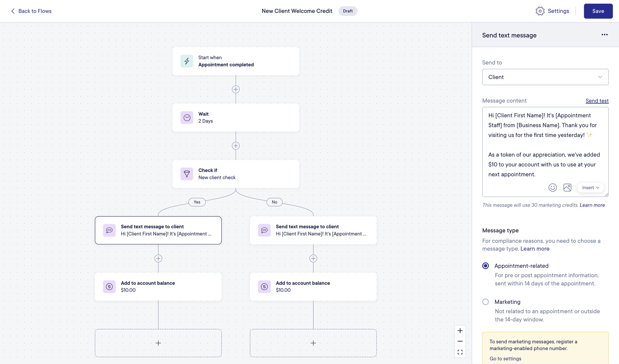Select No branch Add to account balance card
The width and height of the screenshot is (619, 364).
pos(313,287)
